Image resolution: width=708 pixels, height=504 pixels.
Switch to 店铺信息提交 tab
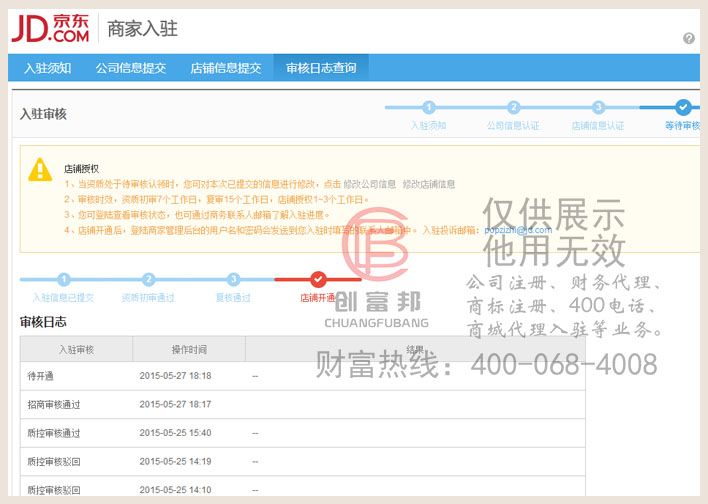(x=226, y=68)
